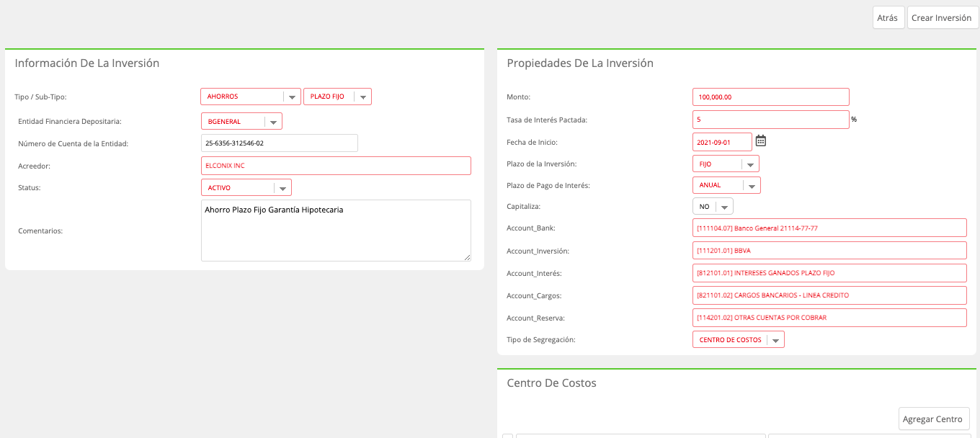Focus the Número de Cuenta de la Entidad field
Screen dimensions: 980x438
[280, 143]
